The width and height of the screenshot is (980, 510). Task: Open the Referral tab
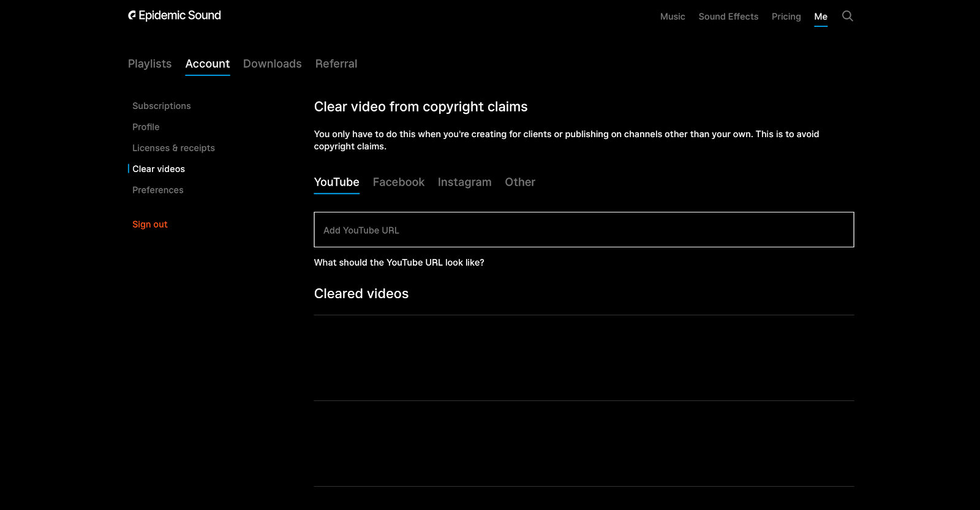336,64
